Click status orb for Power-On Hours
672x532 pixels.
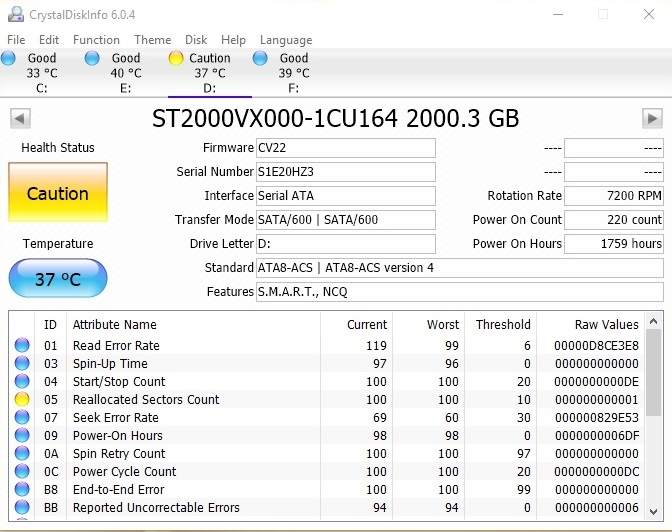tap(22, 435)
